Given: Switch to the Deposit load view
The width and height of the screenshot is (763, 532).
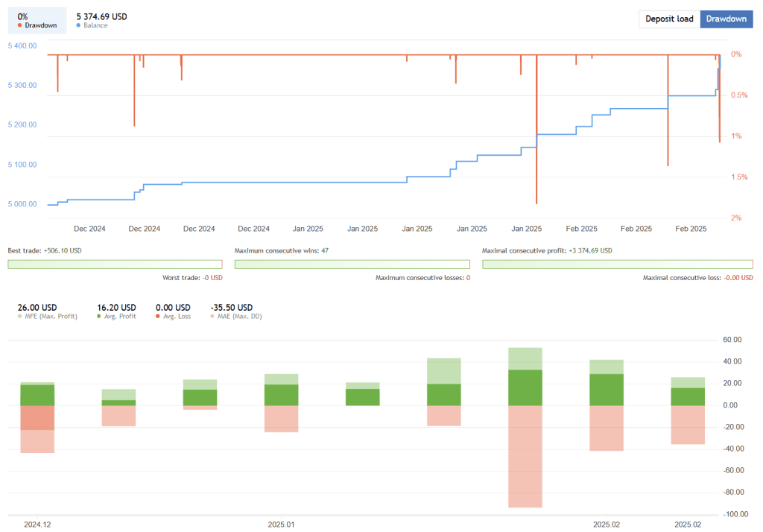Looking at the screenshot, I should click(668, 19).
